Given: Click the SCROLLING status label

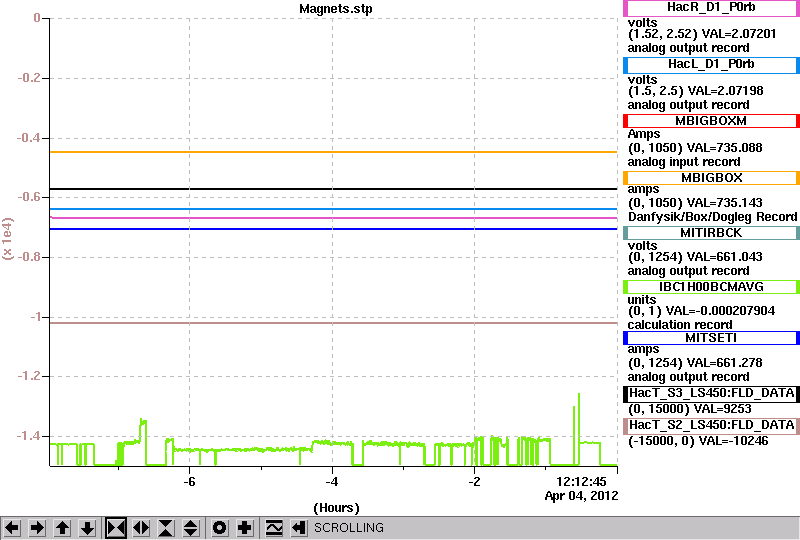Looking at the screenshot, I should pyautogui.click(x=349, y=528).
